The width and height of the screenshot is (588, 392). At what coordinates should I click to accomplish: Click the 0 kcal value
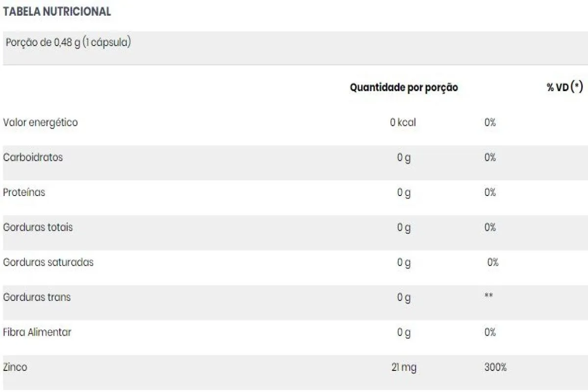click(x=403, y=122)
